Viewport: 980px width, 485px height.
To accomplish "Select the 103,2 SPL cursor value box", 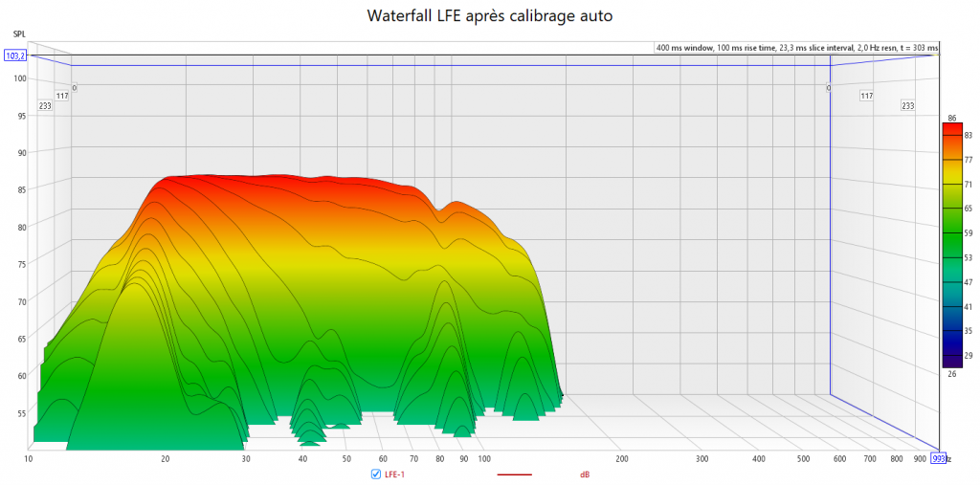I will pyautogui.click(x=15, y=56).
